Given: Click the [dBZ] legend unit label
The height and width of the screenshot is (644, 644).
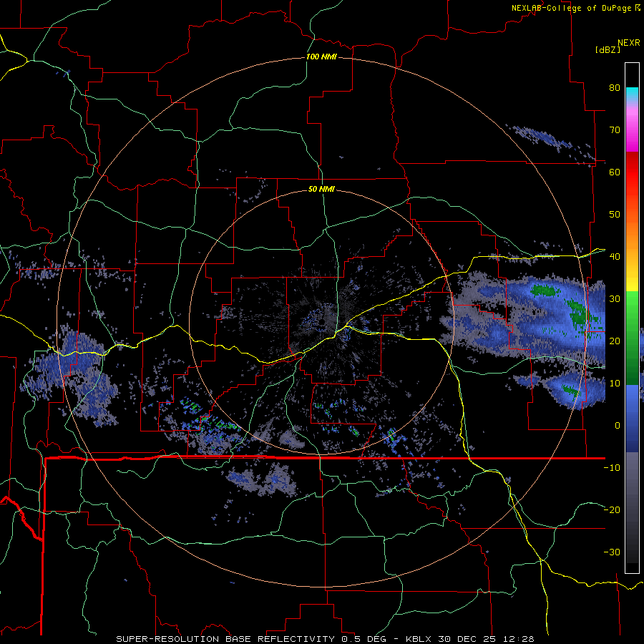Looking at the screenshot, I should 608,50.
